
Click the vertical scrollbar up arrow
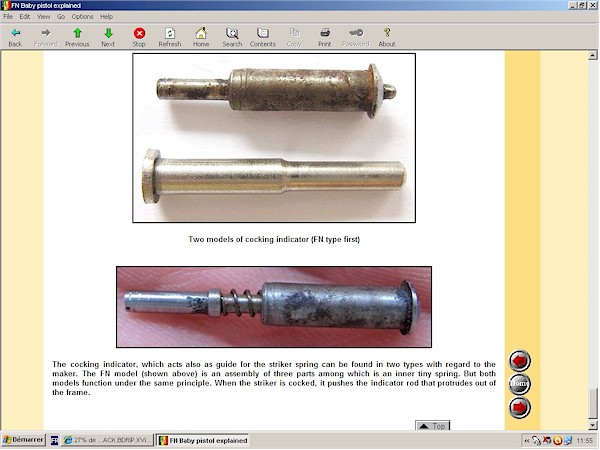593,55
